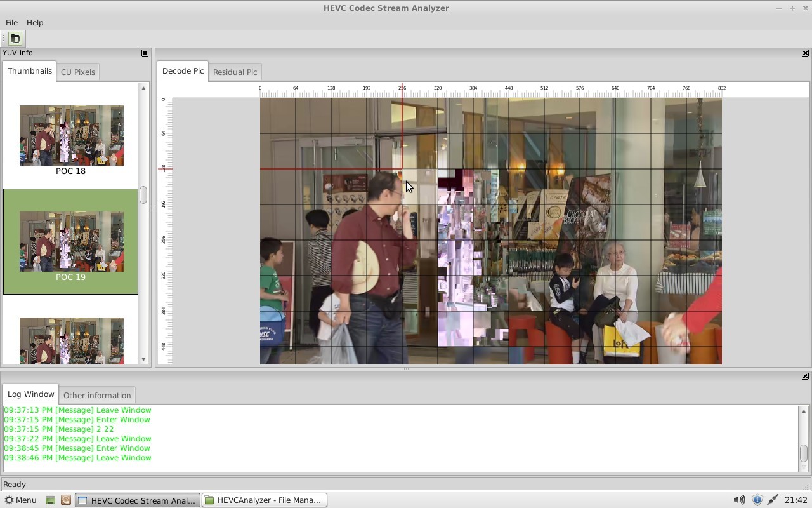The height and width of the screenshot is (508, 812).
Task: Select the partially visible thumbnail below POC 19
Action: click(72, 340)
